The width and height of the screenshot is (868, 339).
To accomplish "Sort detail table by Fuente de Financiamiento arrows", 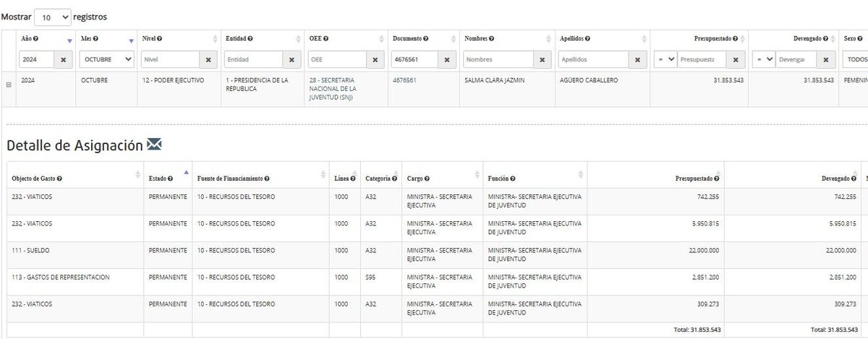I will [323, 174].
